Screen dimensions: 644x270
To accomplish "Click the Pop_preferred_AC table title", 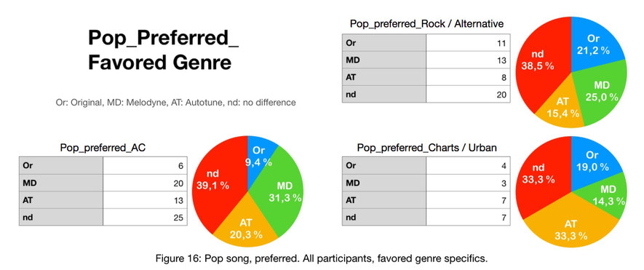I will click(103, 148).
